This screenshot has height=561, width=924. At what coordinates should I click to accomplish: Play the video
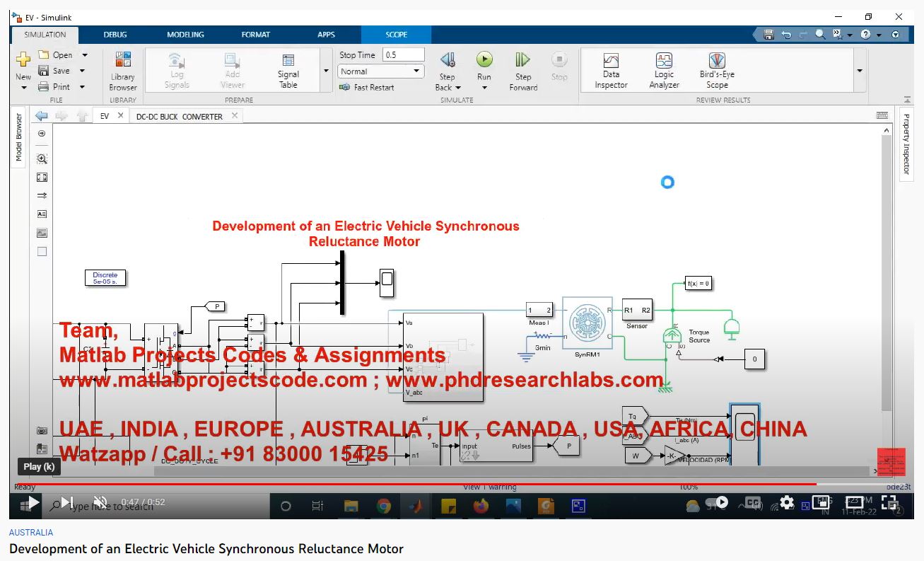click(x=33, y=503)
